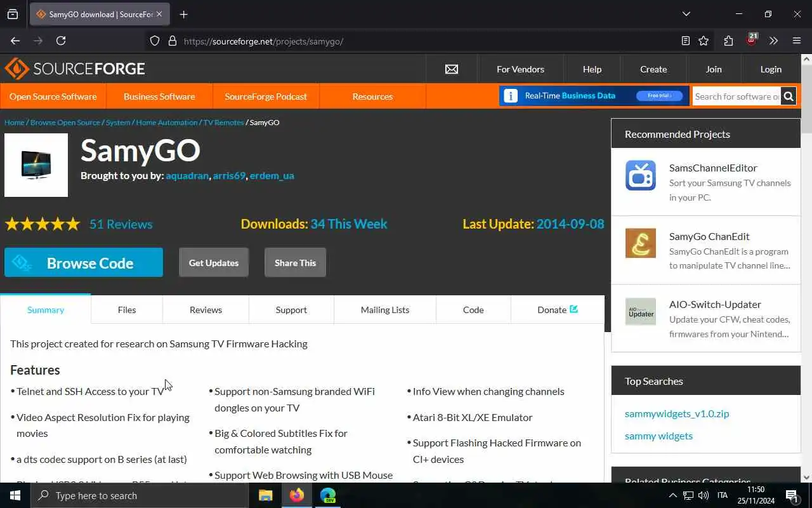Click the extension icon with 21 badge
Screen dimensions: 812x508
(752, 39)
